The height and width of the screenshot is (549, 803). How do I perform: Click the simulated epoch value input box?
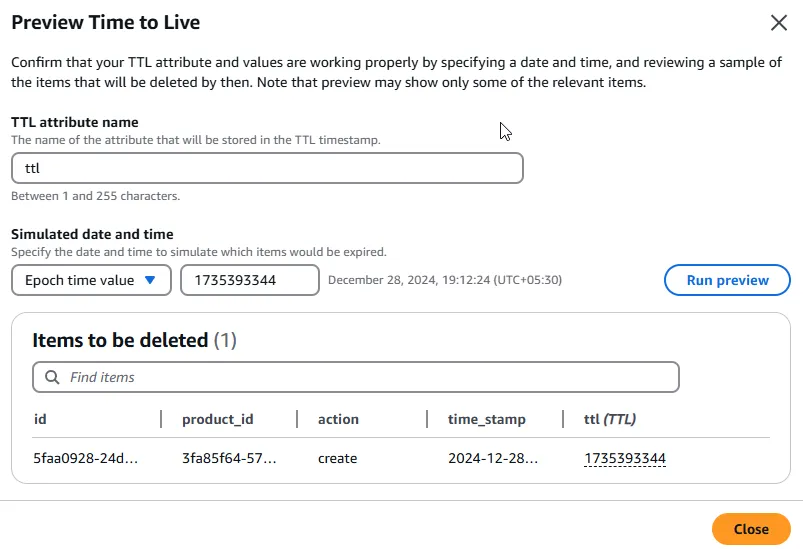pyautogui.click(x=249, y=280)
